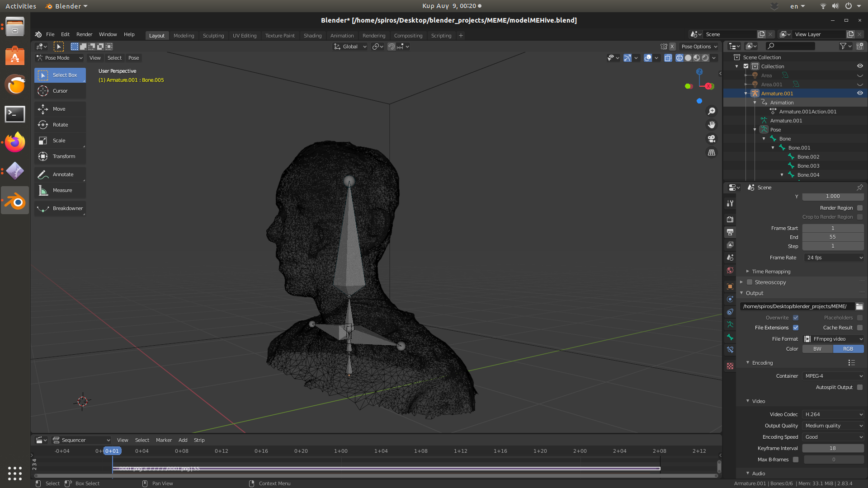
Task: Show applications grid in Ubuntu dock
Action: (x=15, y=473)
